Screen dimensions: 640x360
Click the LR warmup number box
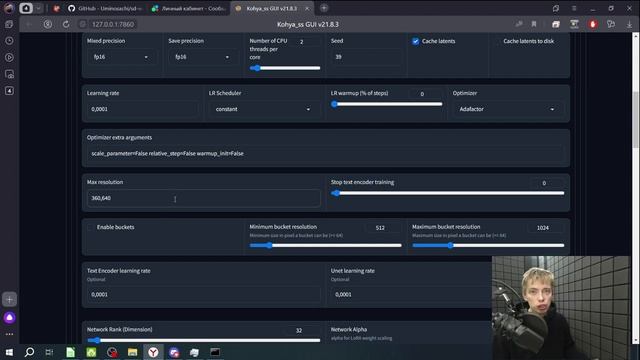pos(425,94)
